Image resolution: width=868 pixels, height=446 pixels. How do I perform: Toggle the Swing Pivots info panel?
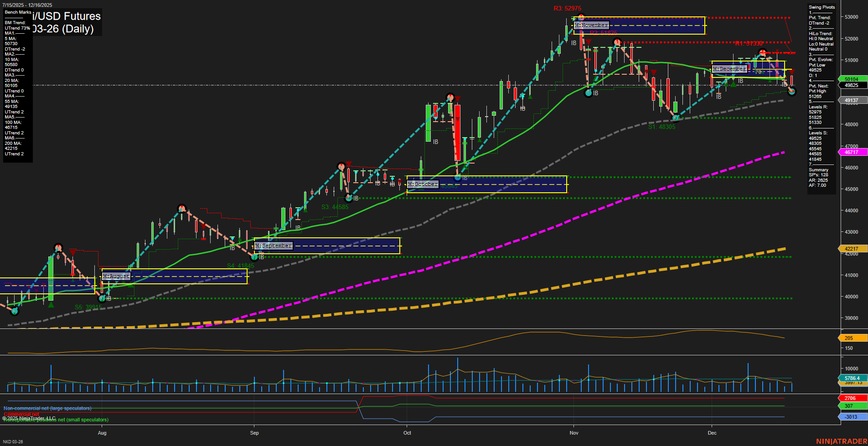coord(821,7)
